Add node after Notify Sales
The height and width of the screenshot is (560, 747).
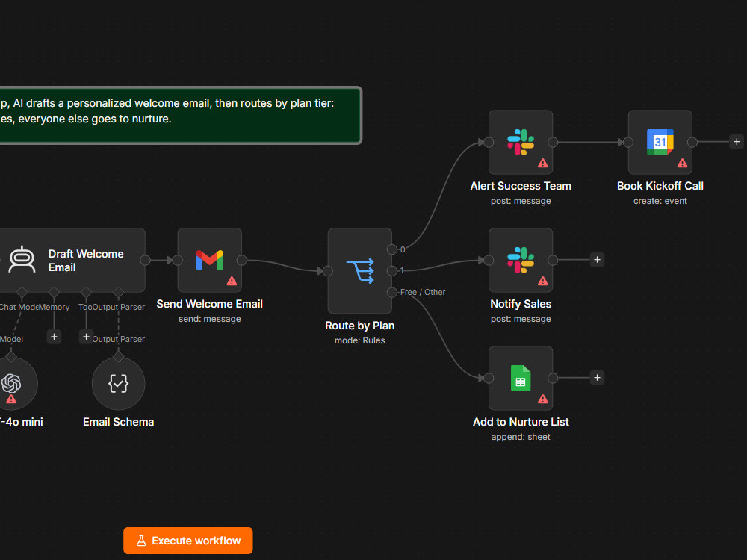click(x=597, y=260)
